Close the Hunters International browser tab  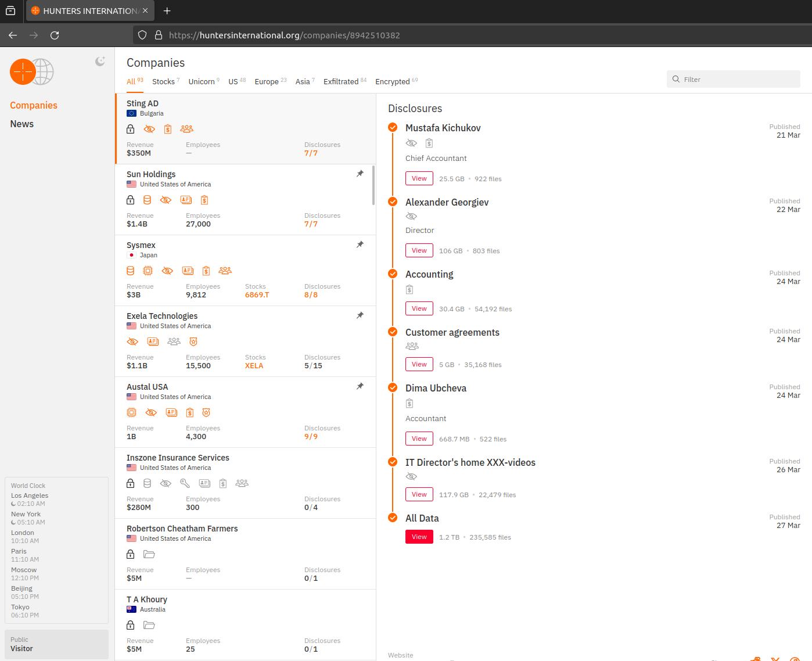[x=145, y=10]
